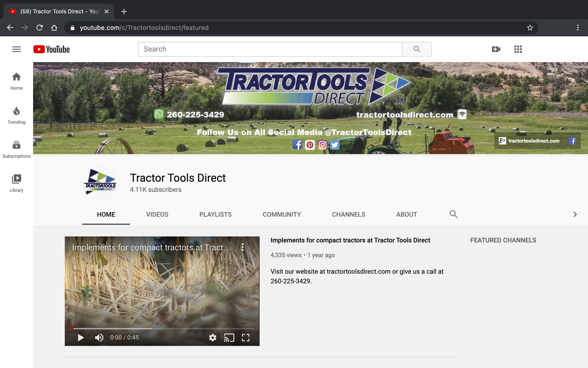Viewport: 588px width, 368px height.
Task: Open the video player three-dot menu
Action: pos(243,247)
